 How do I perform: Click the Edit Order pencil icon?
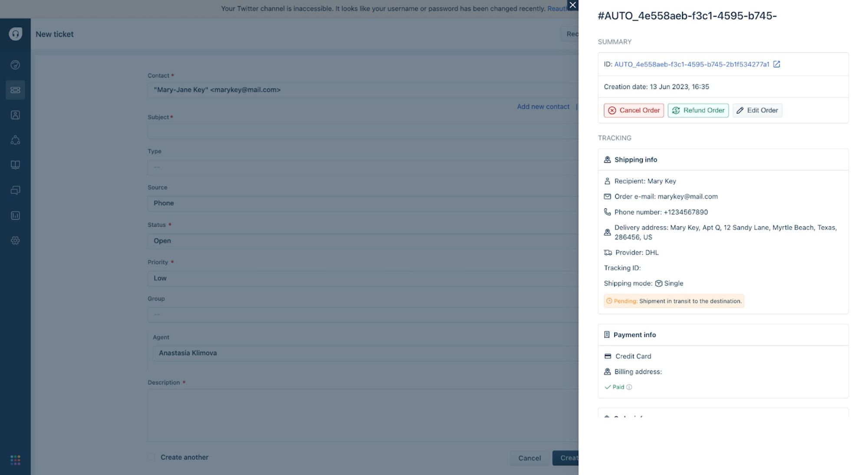point(740,110)
